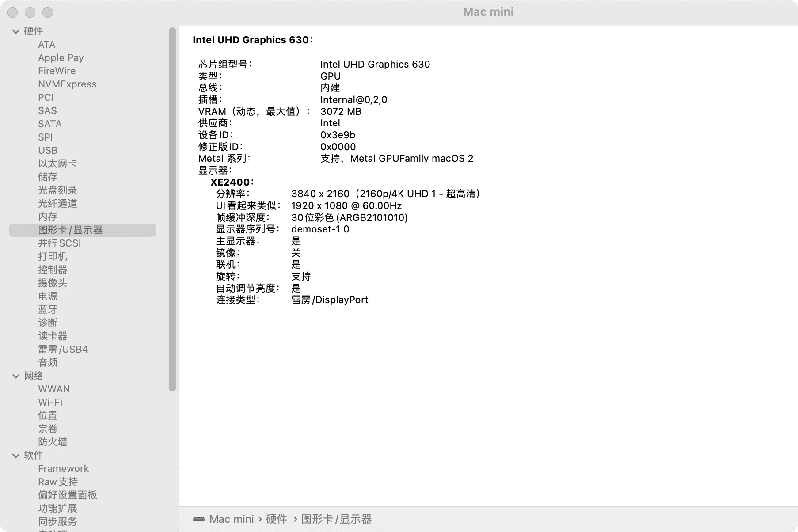
Task: Collapse the 软件 section
Action: click(16, 456)
